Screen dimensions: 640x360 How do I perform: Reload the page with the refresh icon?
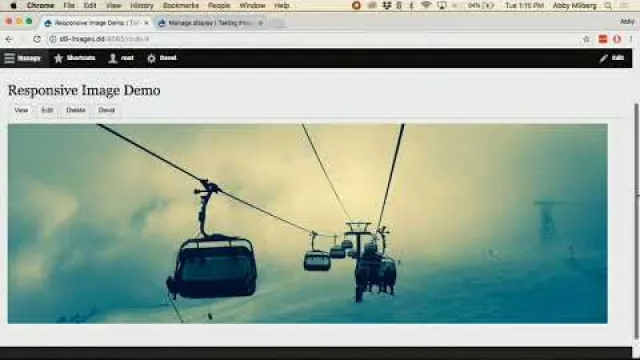tap(37, 39)
